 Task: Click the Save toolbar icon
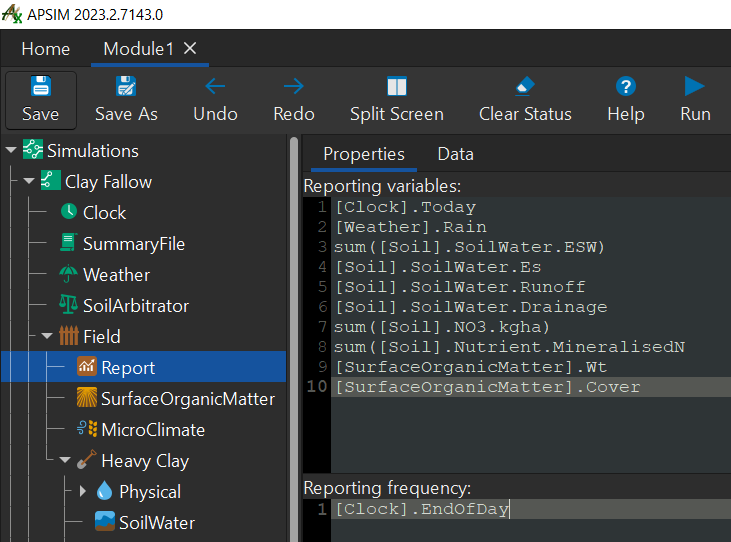(x=41, y=86)
